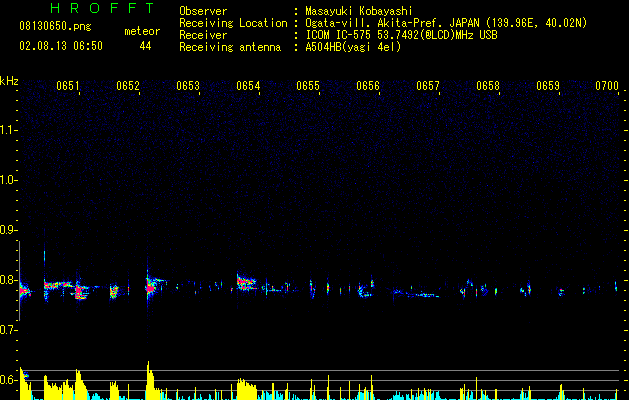This screenshot has width=629, height=400.
Task: Click the kHz axis unit label
Action: click(x=9, y=81)
